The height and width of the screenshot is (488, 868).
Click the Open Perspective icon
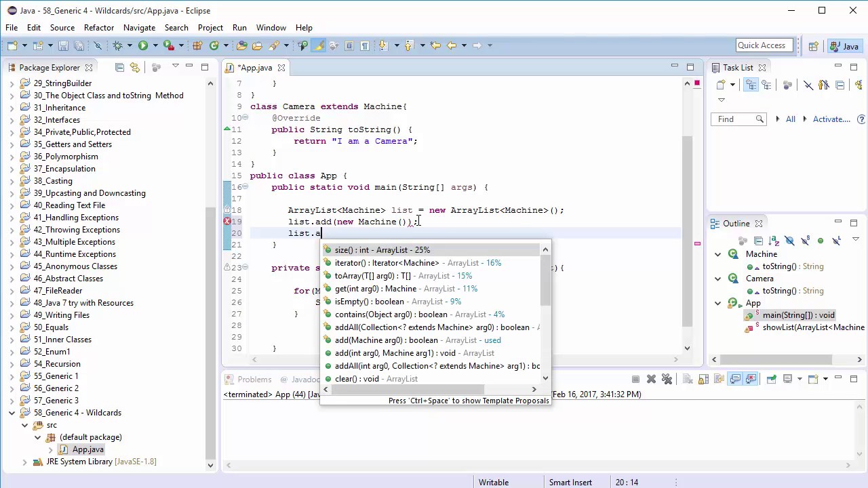coord(813,46)
